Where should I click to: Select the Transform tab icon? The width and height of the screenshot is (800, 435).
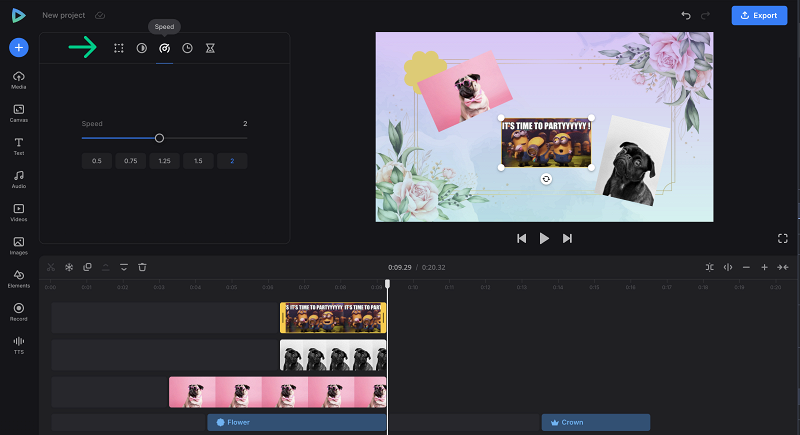[x=119, y=48]
